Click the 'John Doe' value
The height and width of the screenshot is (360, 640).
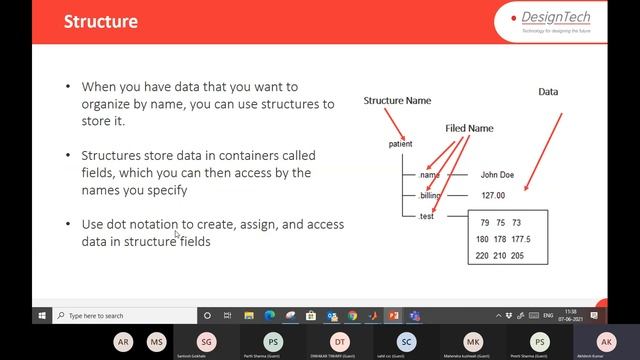coord(497,175)
